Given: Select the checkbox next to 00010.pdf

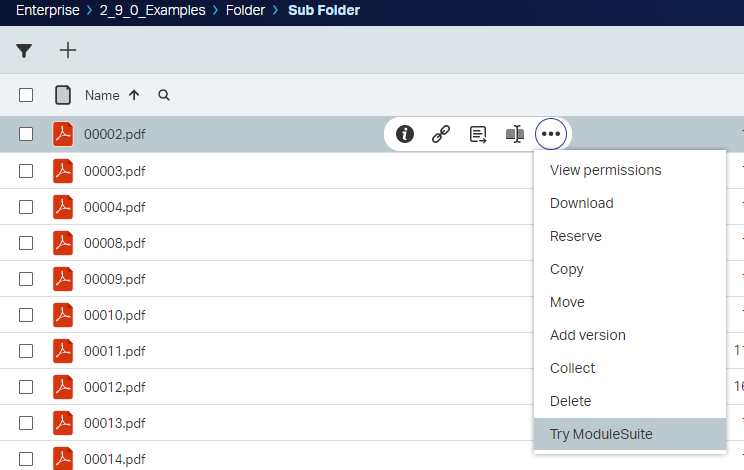Looking at the screenshot, I should click(27, 315).
